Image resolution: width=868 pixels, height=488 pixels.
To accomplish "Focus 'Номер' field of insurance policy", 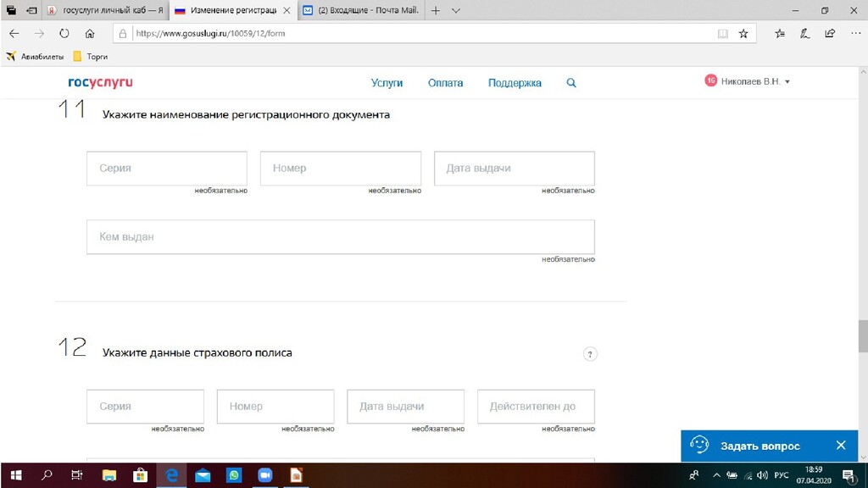I will (x=275, y=406).
